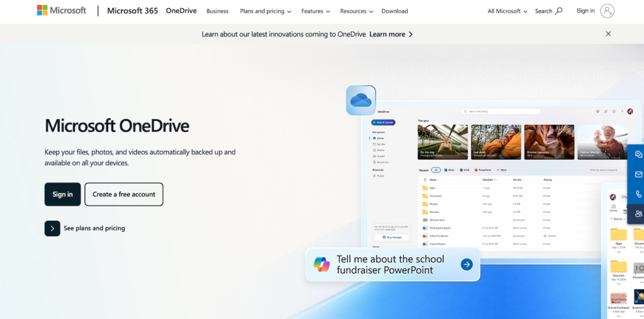Image resolution: width=644 pixels, height=319 pixels.
Task: Click the Microsoft logo
Action: pos(61,11)
